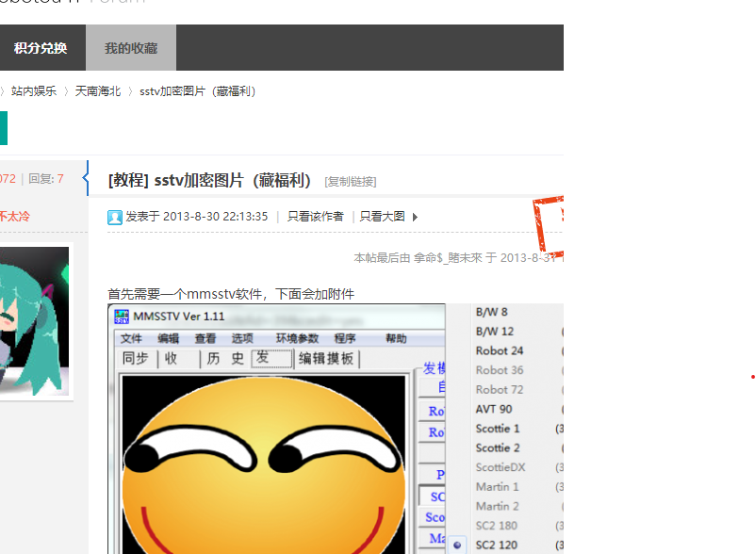The height and width of the screenshot is (554, 756).
Task: Go to 站内娱乐 breadcrumb link
Action: pyautogui.click(x=34, y=91)
